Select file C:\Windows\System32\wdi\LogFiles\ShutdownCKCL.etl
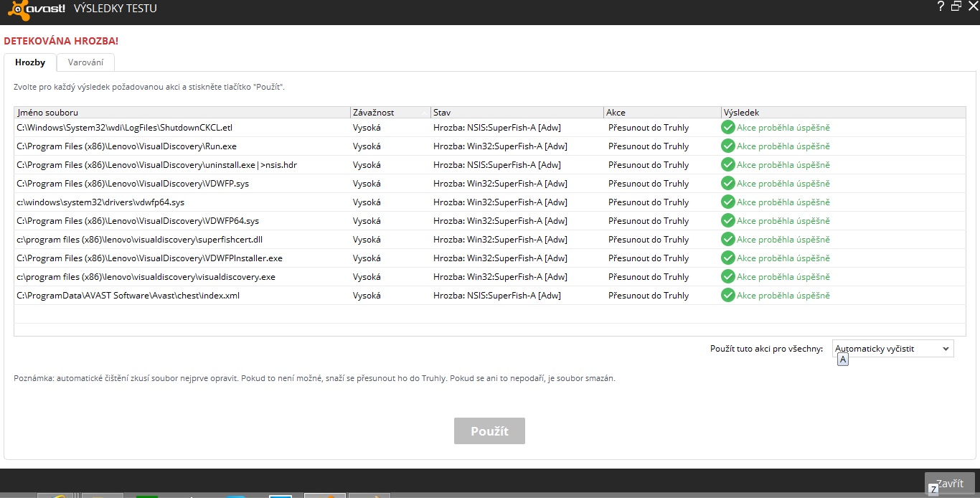 click(124, 128)
